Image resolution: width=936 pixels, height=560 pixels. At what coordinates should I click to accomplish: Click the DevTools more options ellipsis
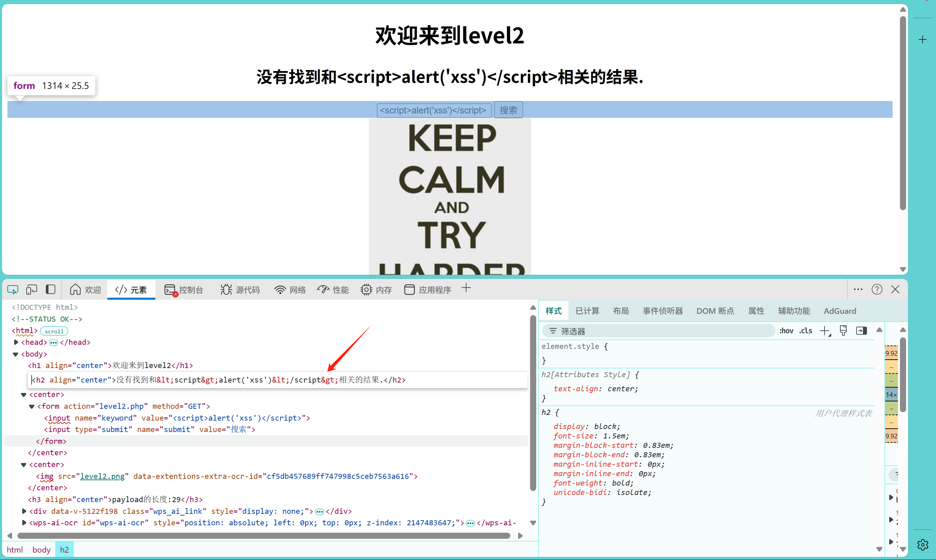pyautogui.click(x=858, y=290)
